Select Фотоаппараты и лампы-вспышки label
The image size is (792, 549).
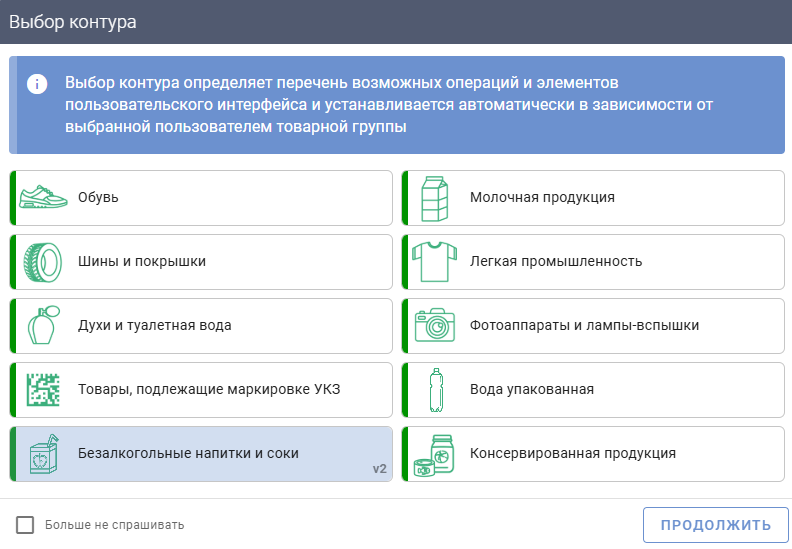click(x=584, y=325)
